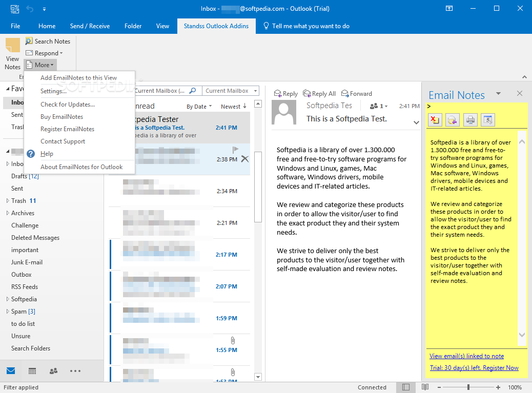This screenshot has height=393, width=532.
Task: Toggle the Ribbon Display Options button
Action: tap(449, 9)
